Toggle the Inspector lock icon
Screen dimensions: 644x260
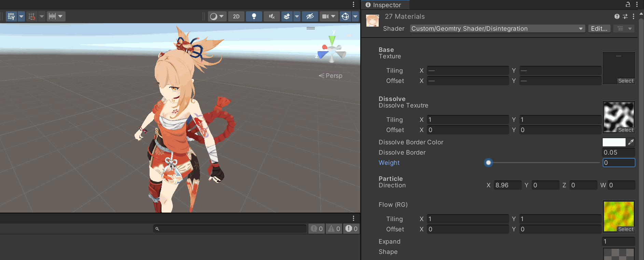coord(628,4)
